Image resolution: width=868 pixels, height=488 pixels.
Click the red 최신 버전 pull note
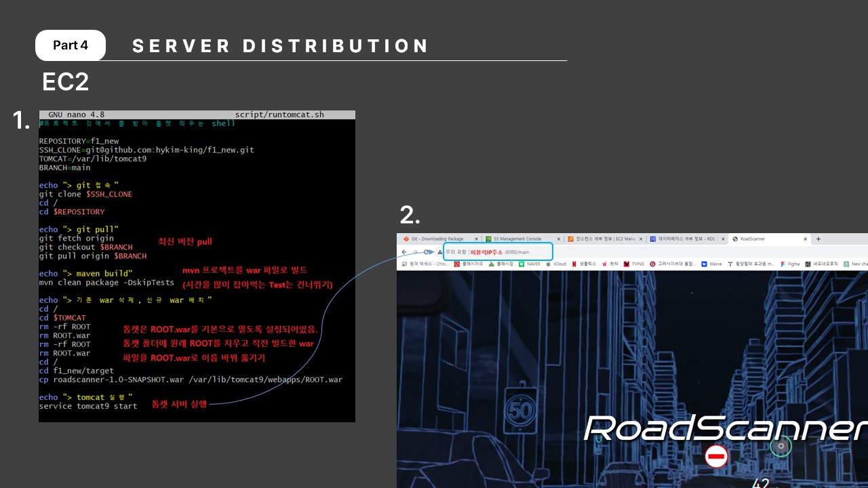pos(185,241)
